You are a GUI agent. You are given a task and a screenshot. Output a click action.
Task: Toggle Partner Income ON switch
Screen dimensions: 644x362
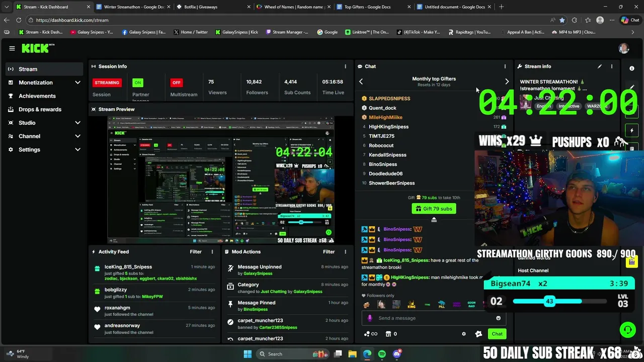tap(137, 82)
